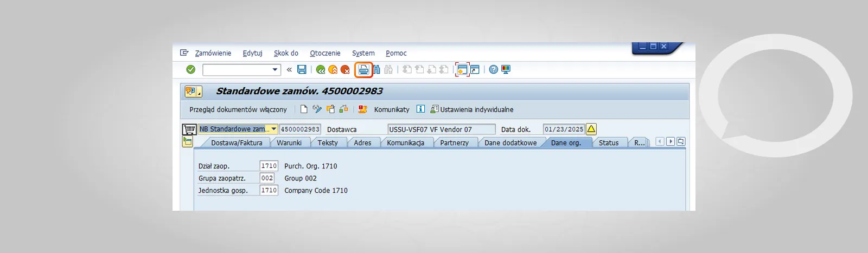This screenshot has width=868, height=253.
Task: Collapse the command field with the double chevron
Action: 289,69
